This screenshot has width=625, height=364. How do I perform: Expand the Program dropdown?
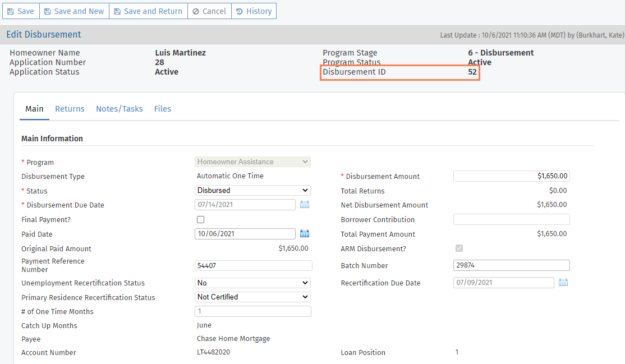(x=252, y=162)
